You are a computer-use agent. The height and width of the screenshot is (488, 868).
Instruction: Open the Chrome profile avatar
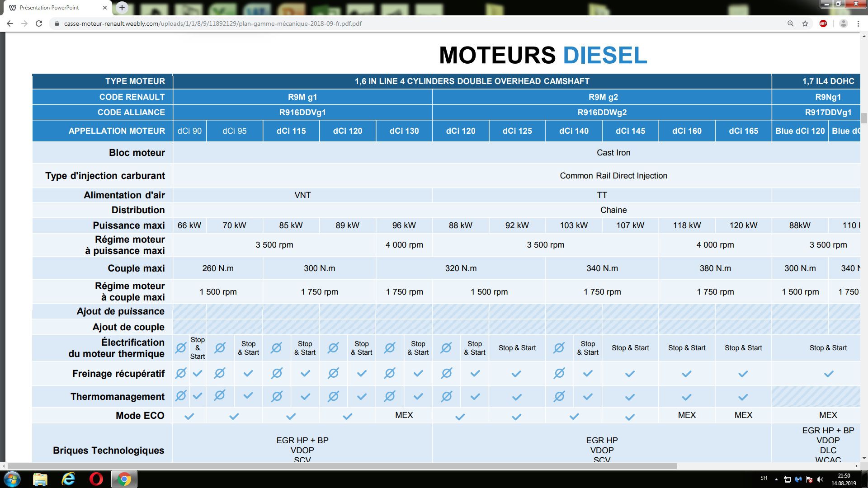[843, 23]
